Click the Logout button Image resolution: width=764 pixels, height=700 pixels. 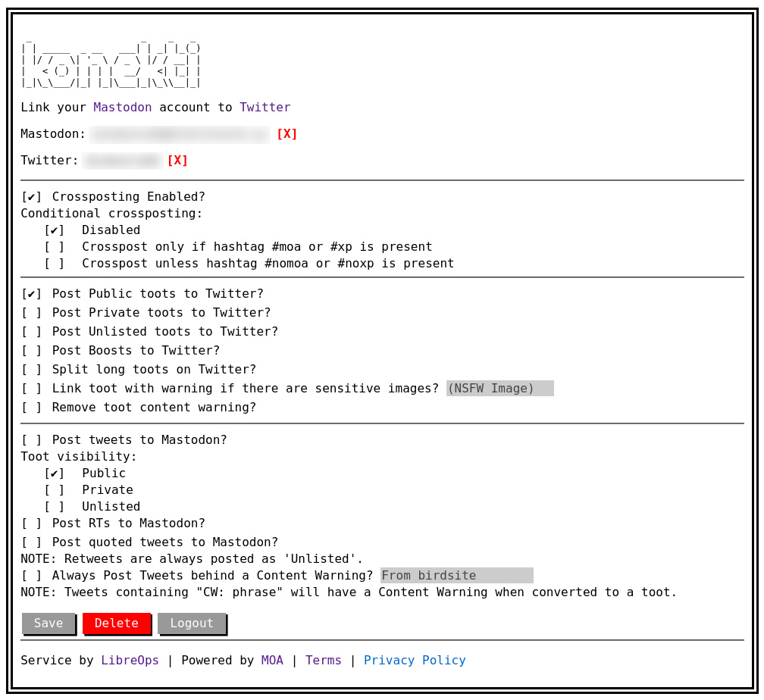(x=192, y=623)
